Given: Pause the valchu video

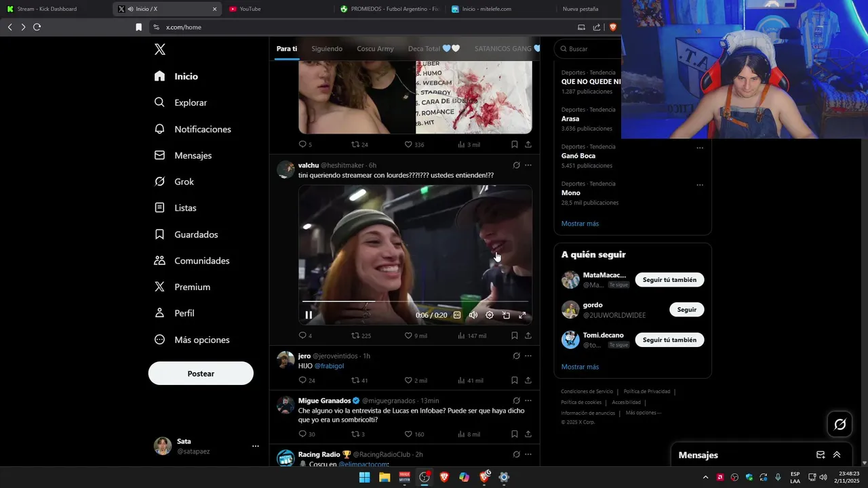Looking at the screenshot, I should coord(309,315).
